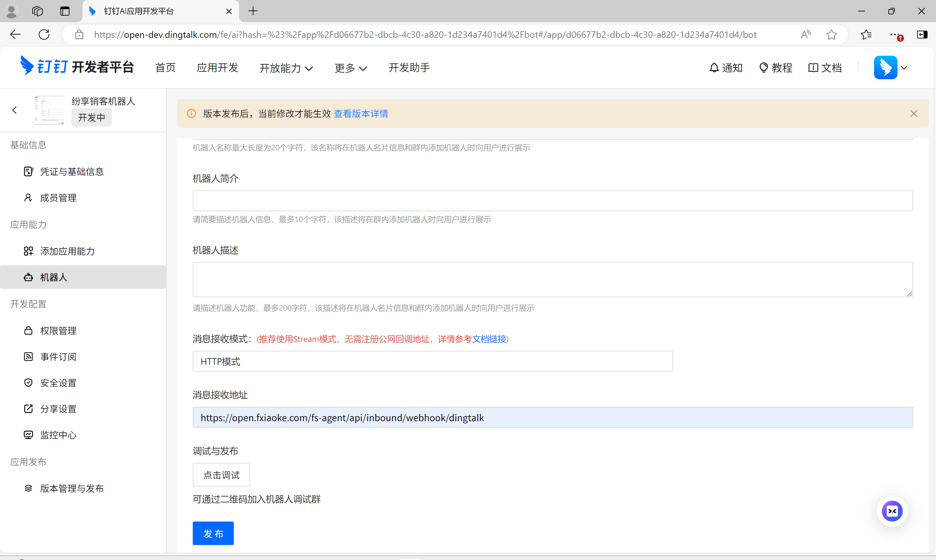Go to 首页 in top navigation
This screenshot has width=936, height=560.
(165, 67)
